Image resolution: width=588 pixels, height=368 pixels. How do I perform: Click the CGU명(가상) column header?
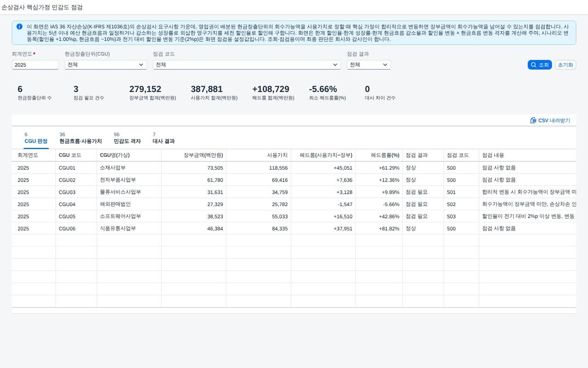point(129,155)
